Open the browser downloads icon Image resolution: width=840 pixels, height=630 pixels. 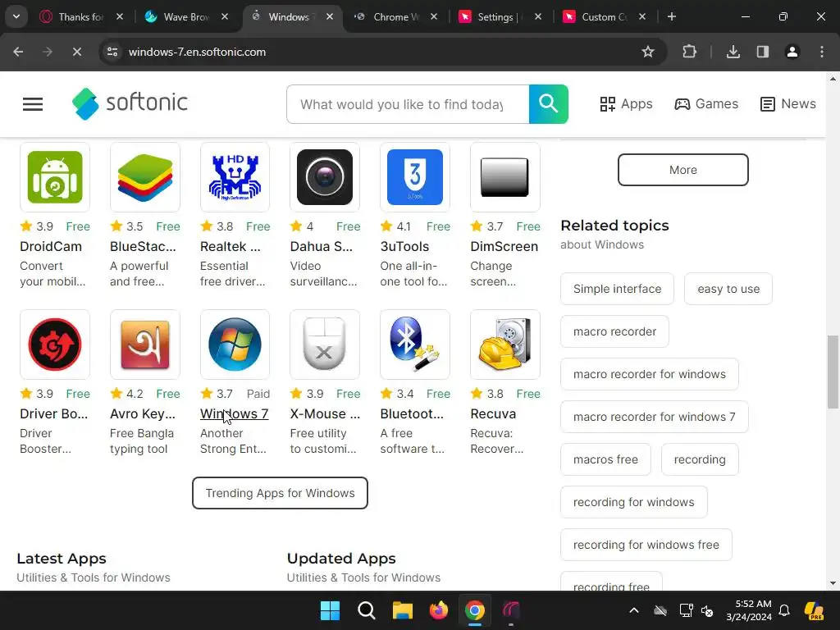tap(733, 52)
